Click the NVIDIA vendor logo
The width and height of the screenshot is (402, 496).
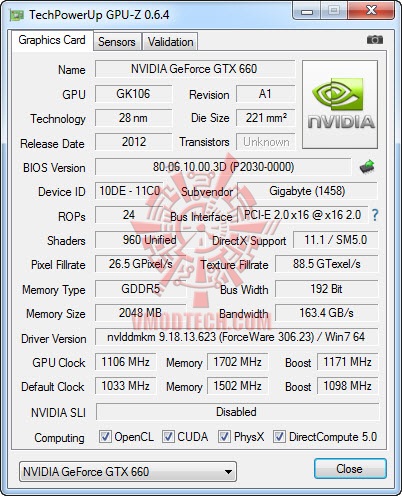click(340, 104)
